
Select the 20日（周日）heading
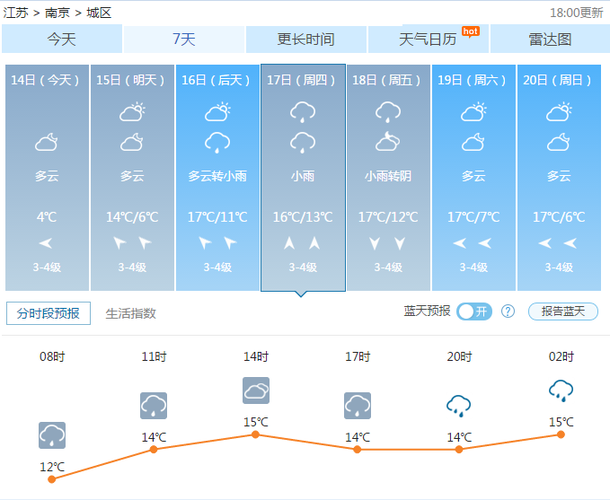tap(558, 80)
